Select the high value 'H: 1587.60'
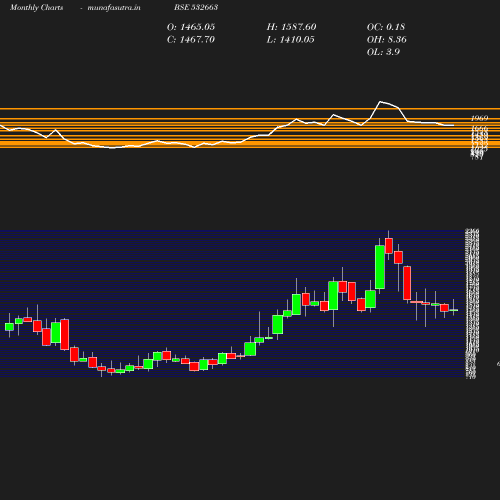This screenshot has height=500, width=500. pyautogui.click(x=291, y=27)
